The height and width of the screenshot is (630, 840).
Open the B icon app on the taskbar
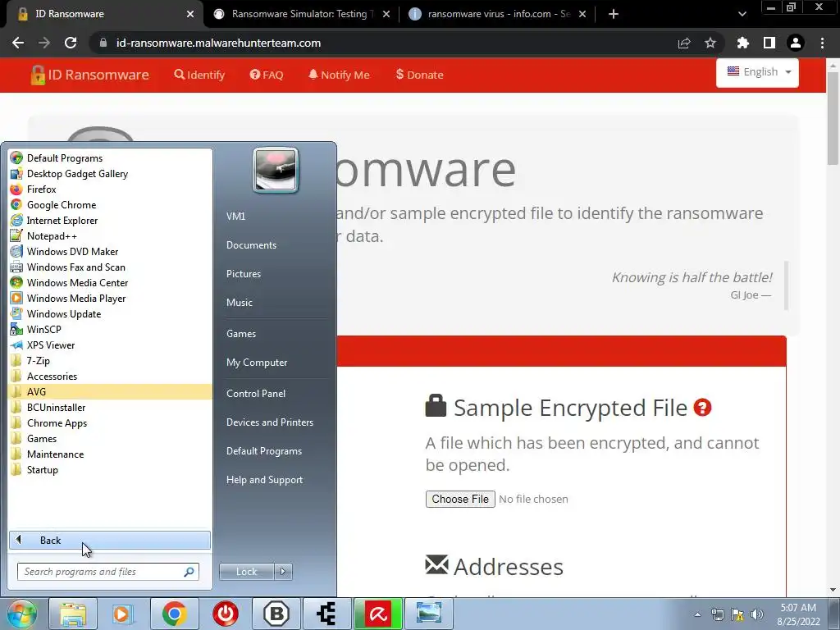276,614
